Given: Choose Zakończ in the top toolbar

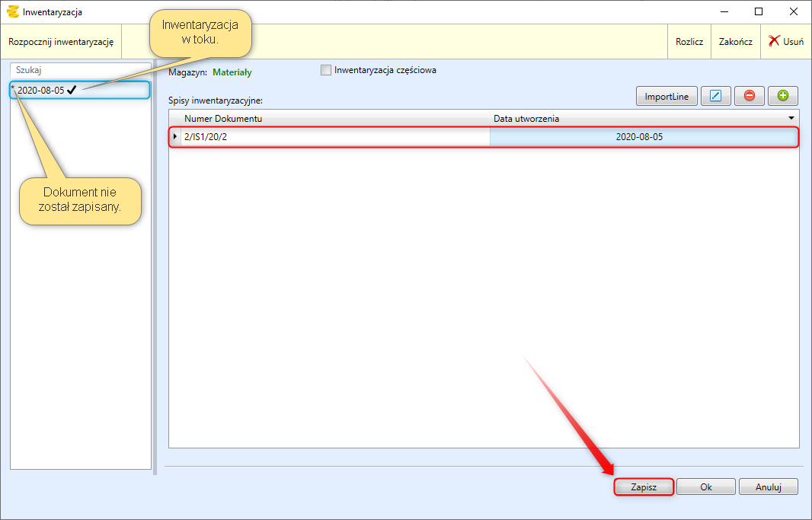Looking at the screenshot, I should [x=735, y=42].
